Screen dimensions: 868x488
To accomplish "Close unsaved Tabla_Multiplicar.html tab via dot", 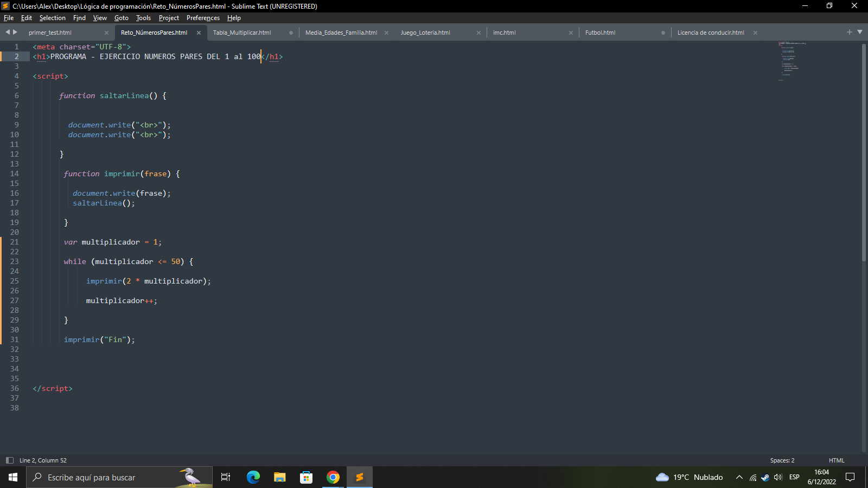I will click(x=291, y=33).
